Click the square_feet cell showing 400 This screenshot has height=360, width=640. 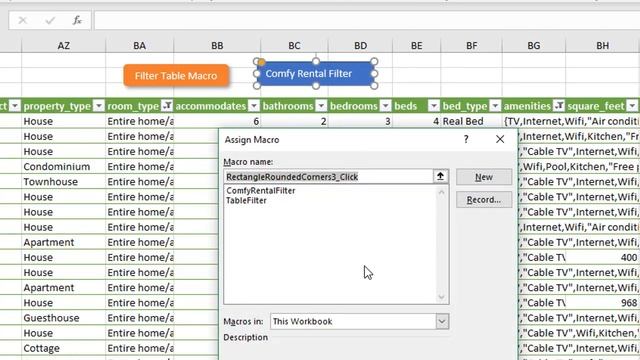click(x=602, y=258)
